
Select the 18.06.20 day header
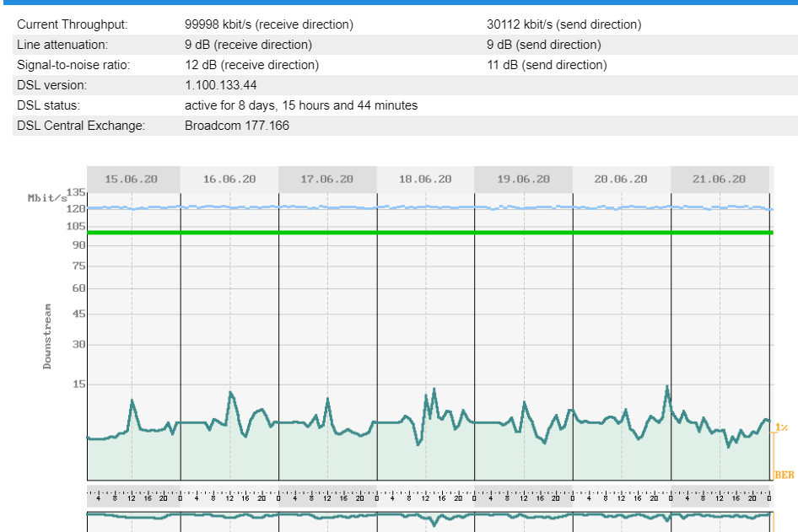click(425, 180)
